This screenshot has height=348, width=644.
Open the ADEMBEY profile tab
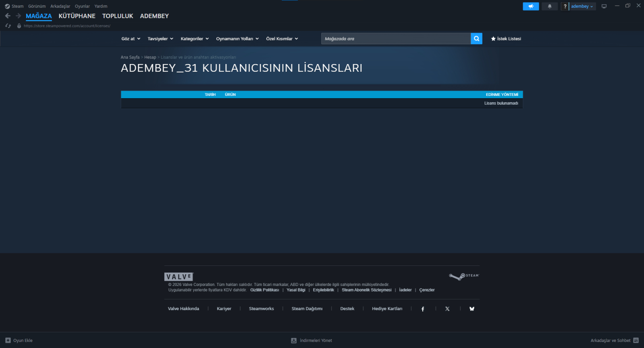click(154, 16)
